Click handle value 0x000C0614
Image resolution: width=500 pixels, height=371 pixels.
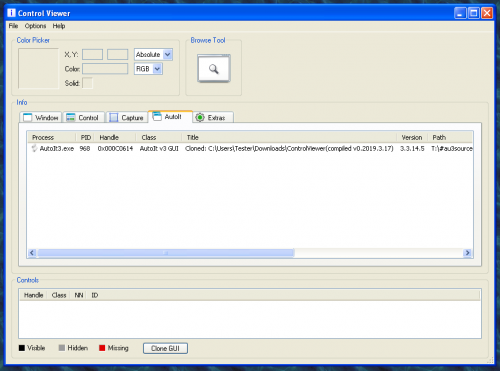[x=115, y=148]
